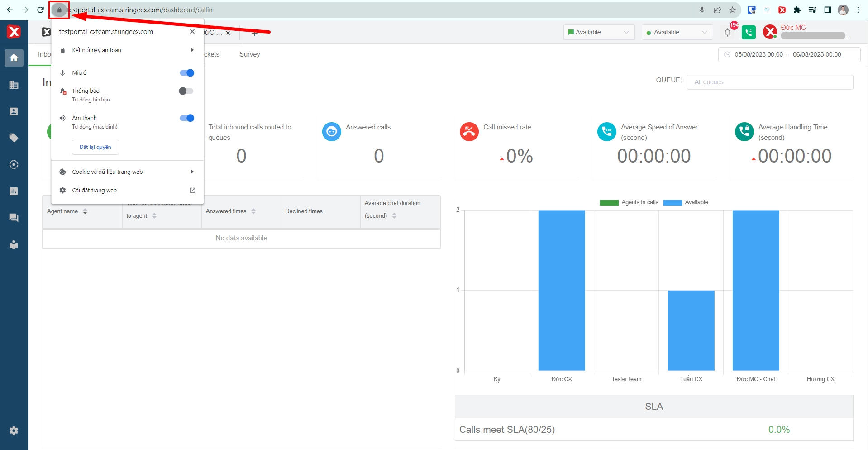
Task: Click the lock icon in address bar
Action: click(59, 10)
